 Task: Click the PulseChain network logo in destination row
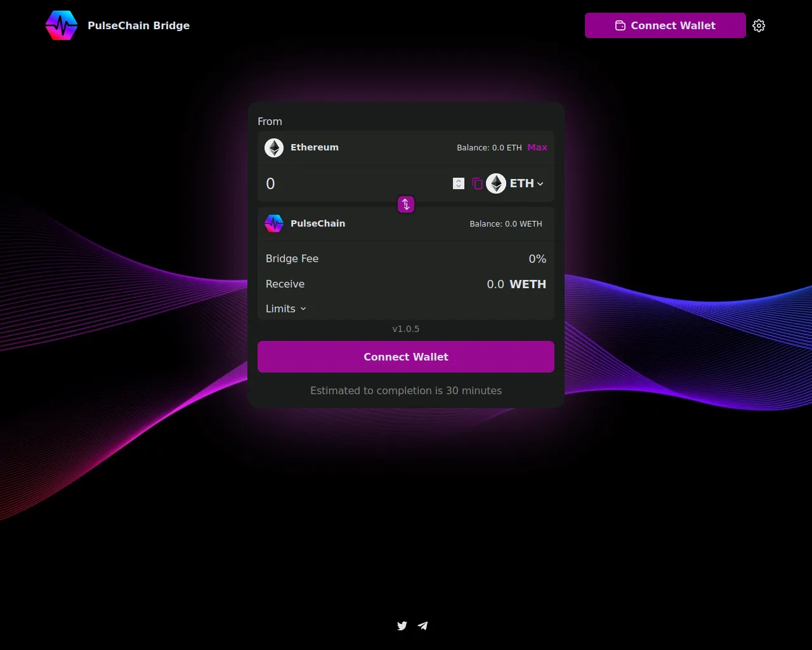(x=274, y=223)
